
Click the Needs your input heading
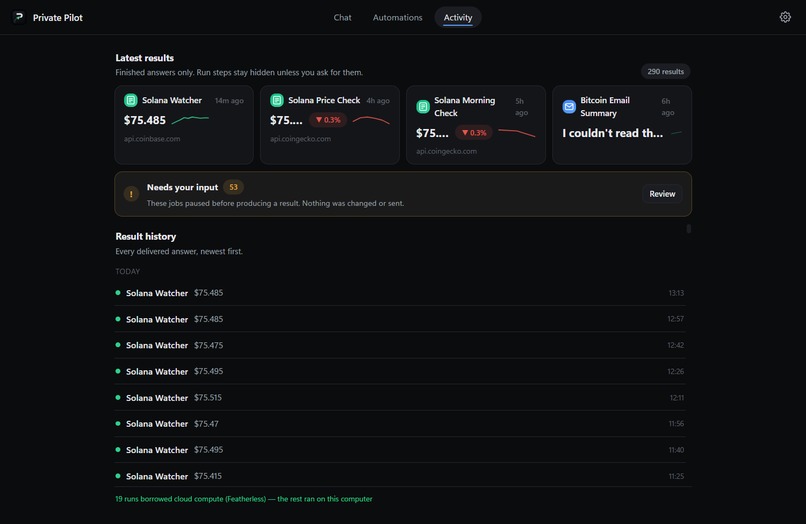[182, 187]
